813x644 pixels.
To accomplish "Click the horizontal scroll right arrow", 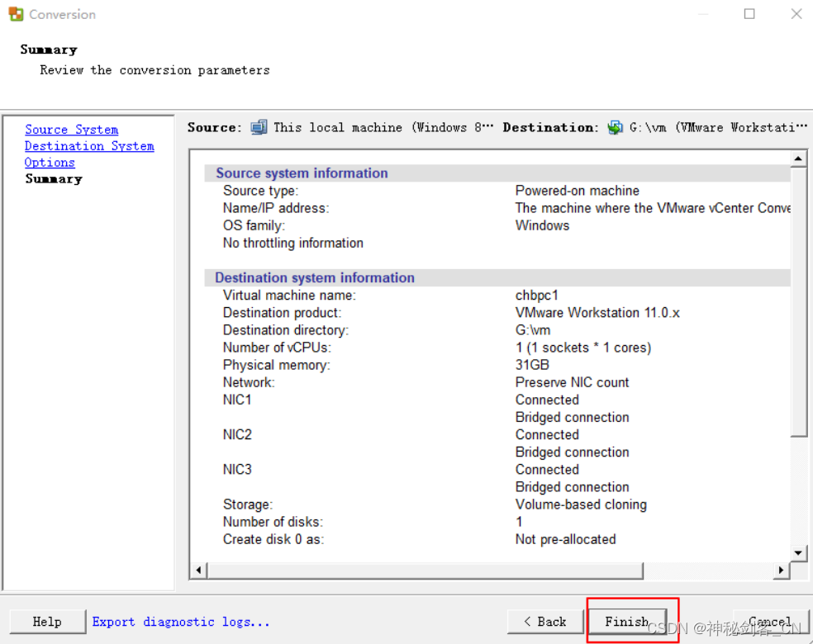I will (x=782, y=571).
